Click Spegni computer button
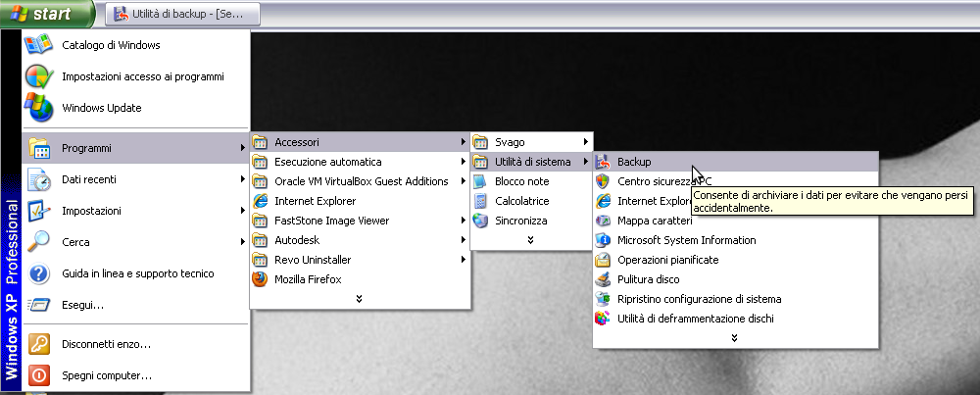Viewport: 980px width, 395px height. (106, 375)
